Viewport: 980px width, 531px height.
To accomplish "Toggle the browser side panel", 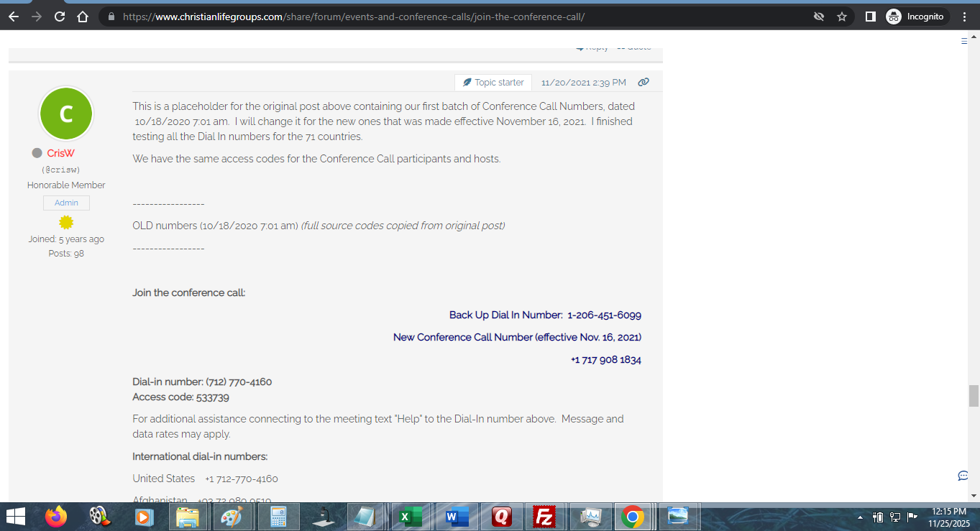I will click(x=870, y=17).
